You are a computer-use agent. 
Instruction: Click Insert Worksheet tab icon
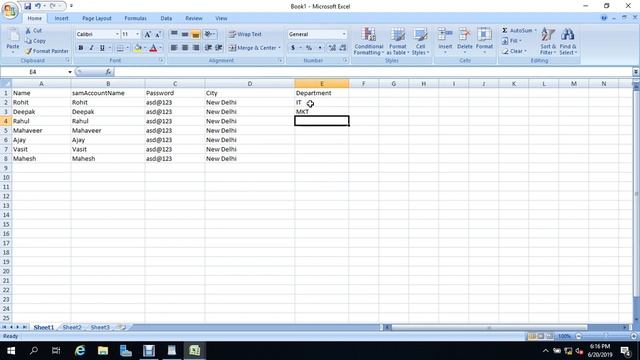click(x=121, y=327)
